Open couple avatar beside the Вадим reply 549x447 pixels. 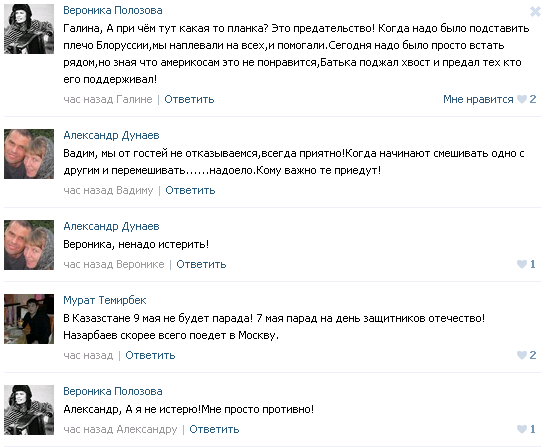coord(29,154)
